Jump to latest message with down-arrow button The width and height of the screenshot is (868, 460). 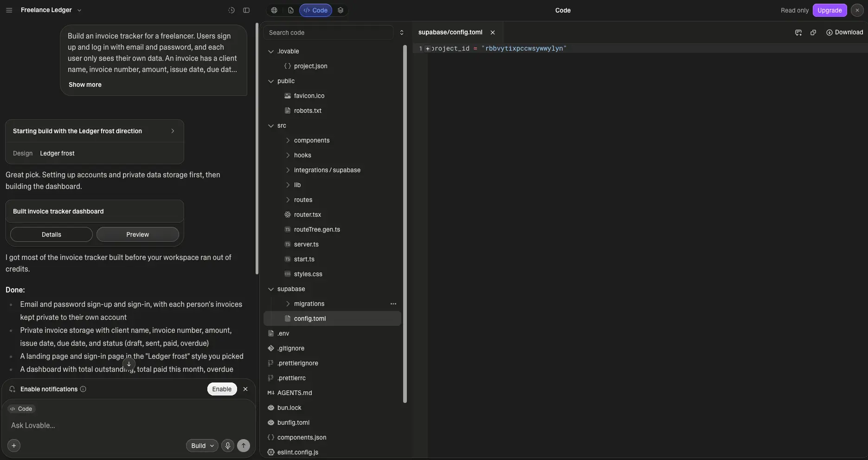[x=129, y=364]
